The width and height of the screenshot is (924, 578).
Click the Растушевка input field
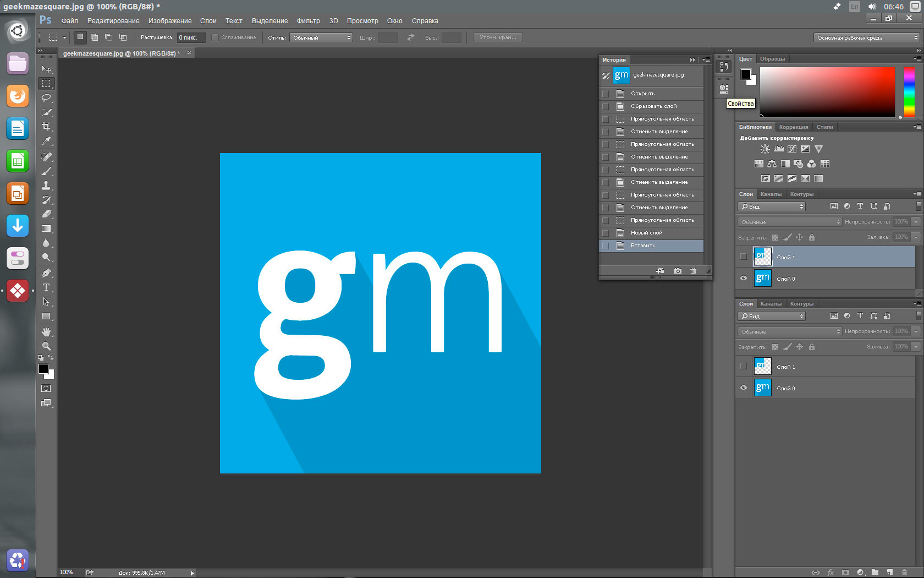pos(191,37)
